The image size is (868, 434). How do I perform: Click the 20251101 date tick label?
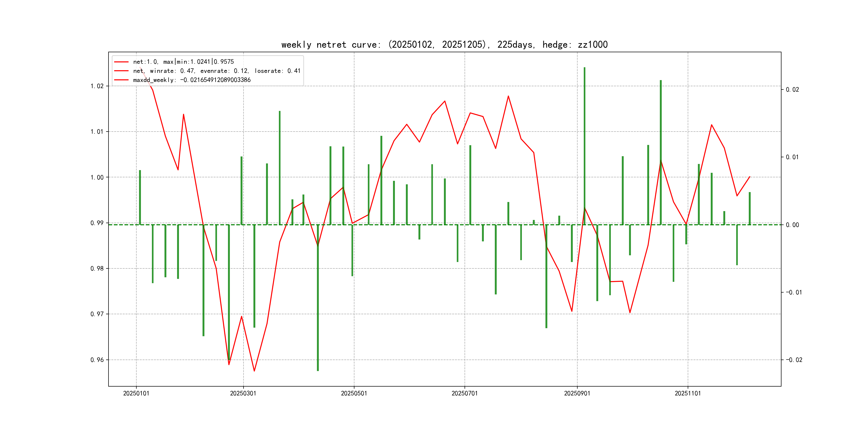(687, 393)
